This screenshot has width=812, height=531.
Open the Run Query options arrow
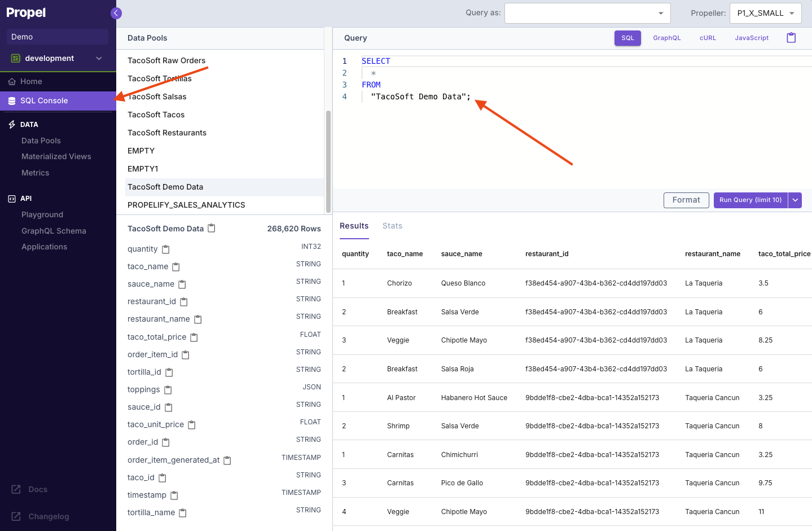tap(795, 200)
